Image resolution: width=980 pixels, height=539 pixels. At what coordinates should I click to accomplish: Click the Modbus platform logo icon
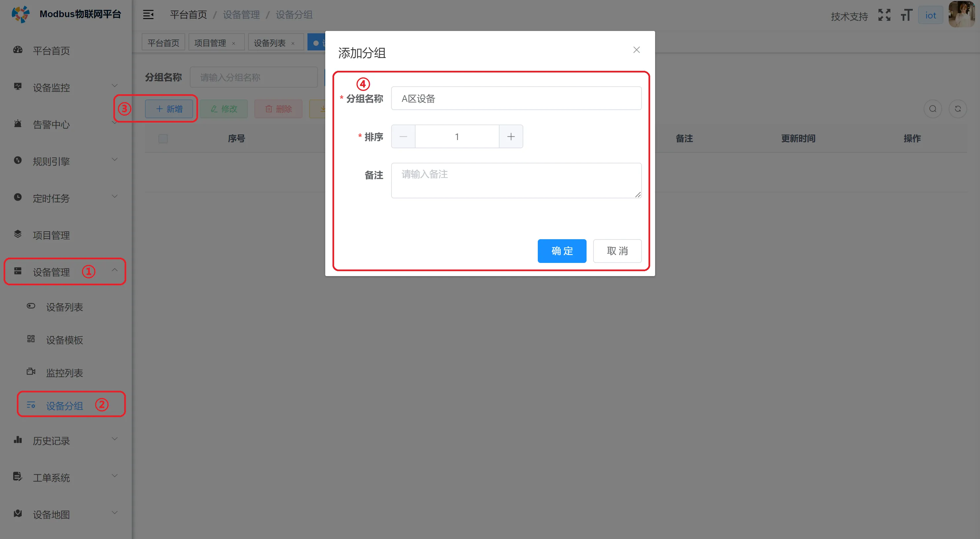[x=20, y=14]
